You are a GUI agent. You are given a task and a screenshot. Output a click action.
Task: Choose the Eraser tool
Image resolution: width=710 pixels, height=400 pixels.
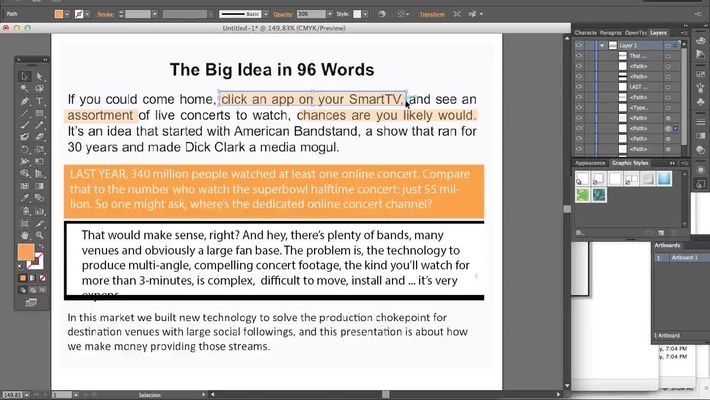point(39,136)
